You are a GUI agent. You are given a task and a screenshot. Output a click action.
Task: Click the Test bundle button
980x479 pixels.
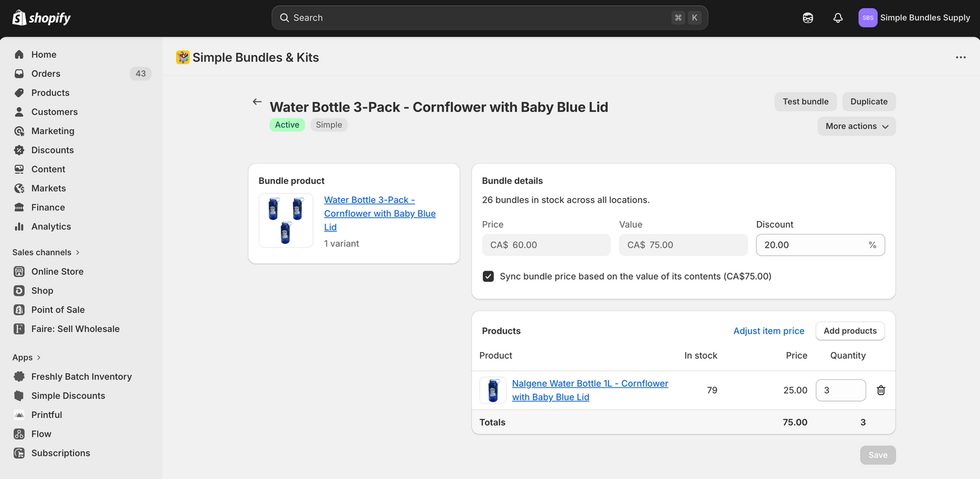point(806,102)
